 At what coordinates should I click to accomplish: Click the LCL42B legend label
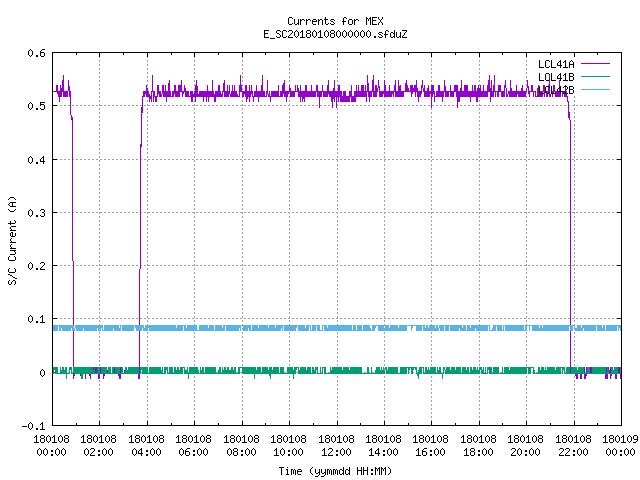(x=556, y=90)
